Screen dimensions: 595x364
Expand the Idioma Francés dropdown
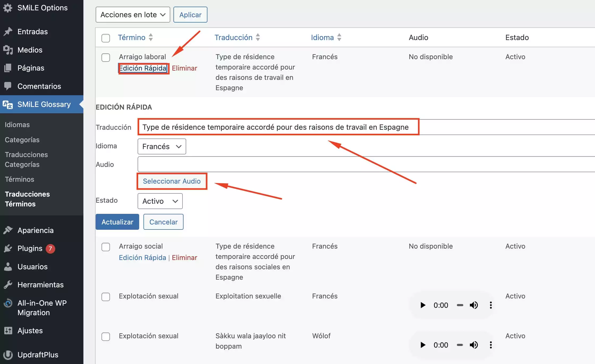pos(161,146)
